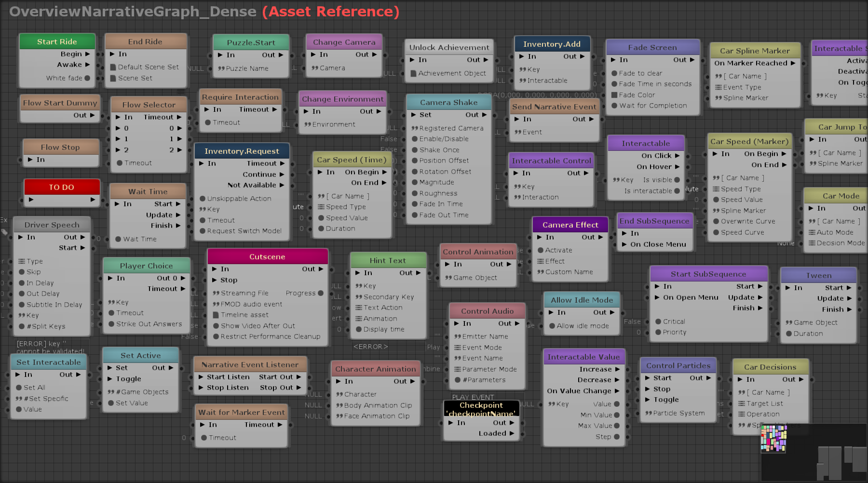Click On Open Menu in Start SubSequence
The width and height of the screenshot is (868, 483).
click(690, 297)
